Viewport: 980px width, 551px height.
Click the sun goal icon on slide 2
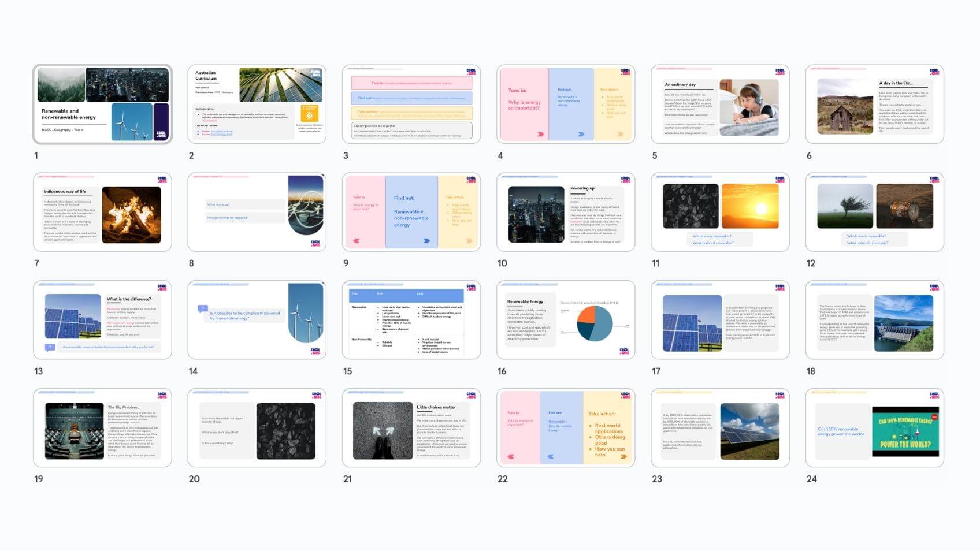[309, 113]
